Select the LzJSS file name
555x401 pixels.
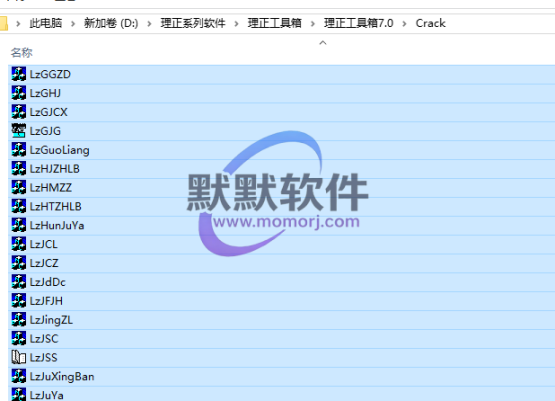coord(44,358)
